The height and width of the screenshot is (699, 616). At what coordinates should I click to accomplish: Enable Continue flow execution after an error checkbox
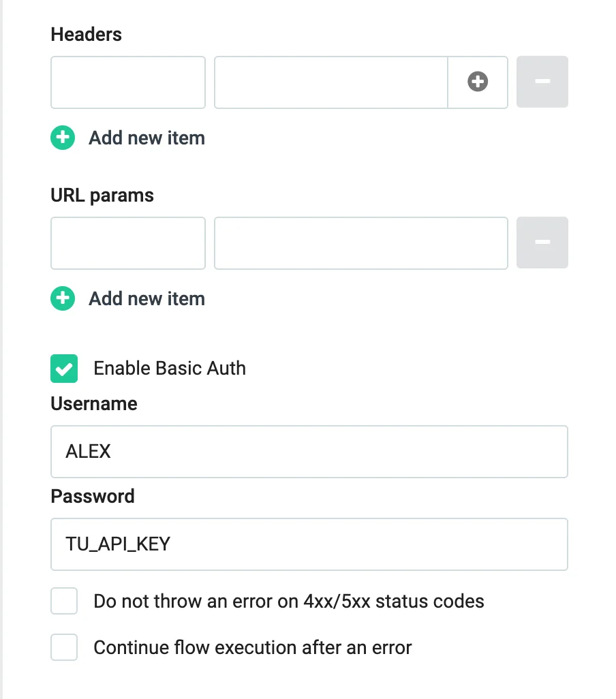click(x=64, y=647)
